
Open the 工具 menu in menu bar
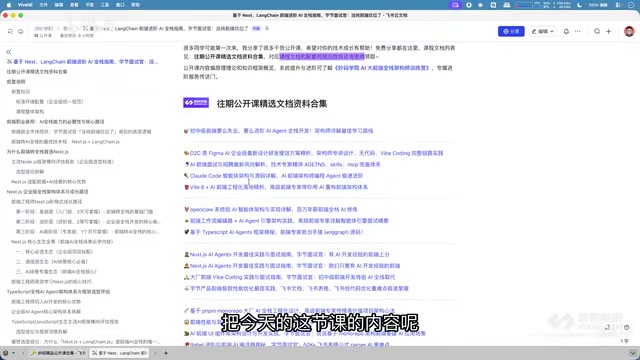click(x=105, y=5)
